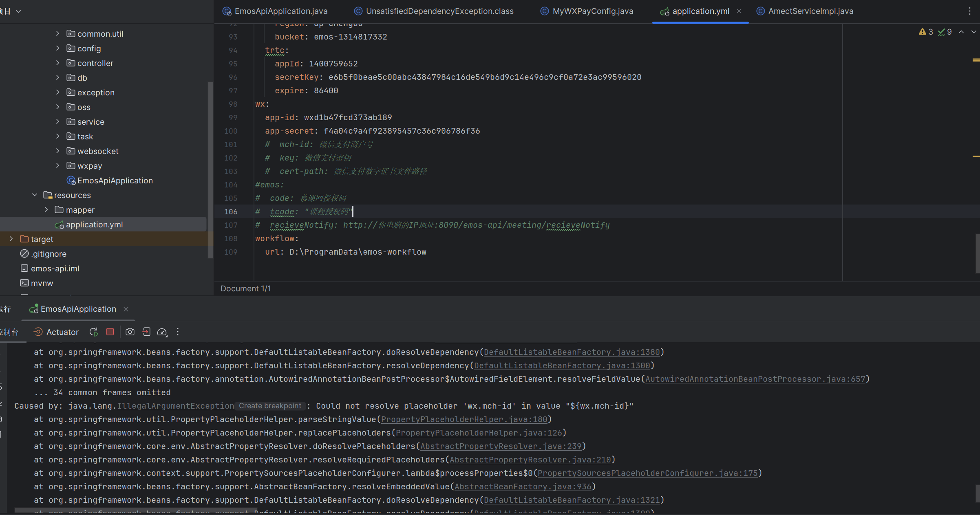
Task: Open DefaultListableBeanFactory.java:1321 link
Action: (x=572, y=500)
